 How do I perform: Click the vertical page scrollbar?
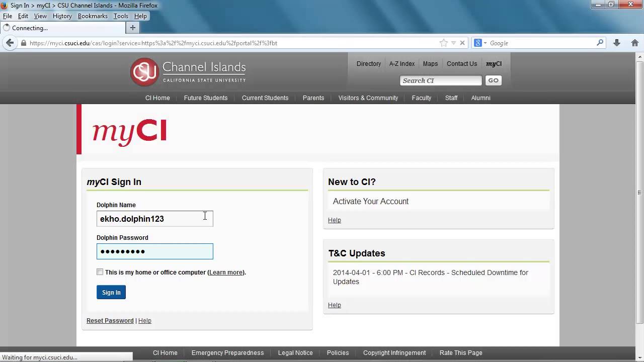[x=639, y=192]
